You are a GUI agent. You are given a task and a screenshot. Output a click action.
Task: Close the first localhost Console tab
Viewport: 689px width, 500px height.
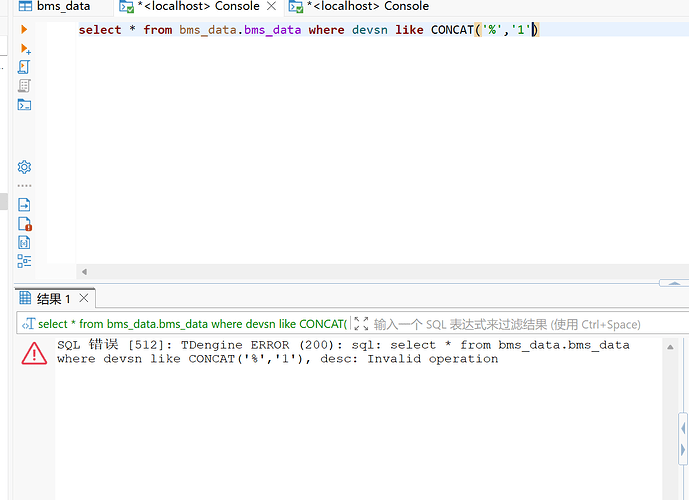click(x=272, y=6)
